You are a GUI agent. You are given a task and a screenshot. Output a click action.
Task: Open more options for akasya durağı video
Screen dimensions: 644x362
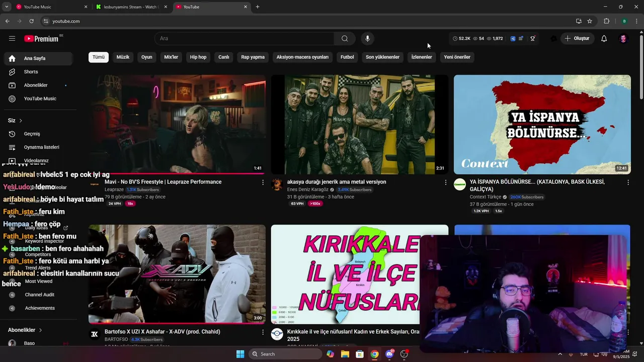pos(445,183)
